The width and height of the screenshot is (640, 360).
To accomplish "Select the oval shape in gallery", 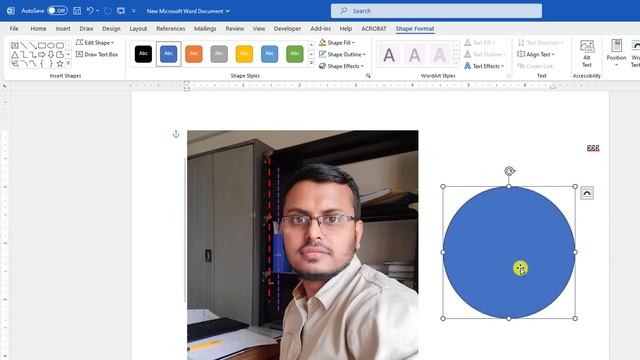I will point(51,45).
